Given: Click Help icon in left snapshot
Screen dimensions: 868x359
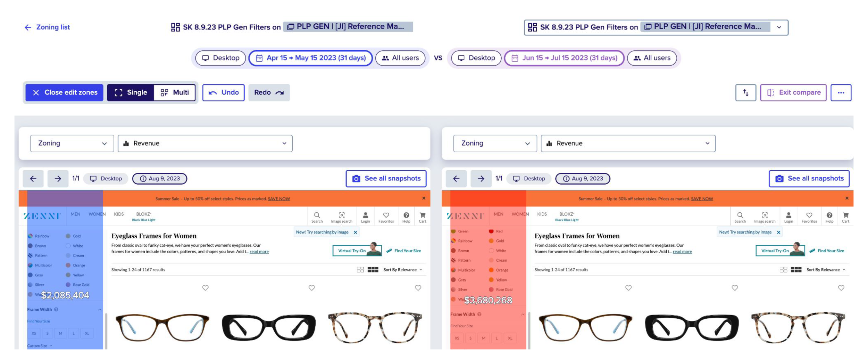Looking at the screenshot, I should tap(406, 217).
